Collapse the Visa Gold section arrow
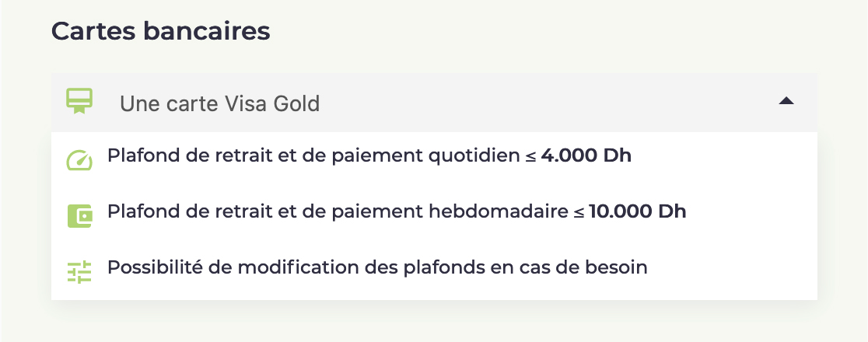This screenshot has height=342, width=868. 786,101
